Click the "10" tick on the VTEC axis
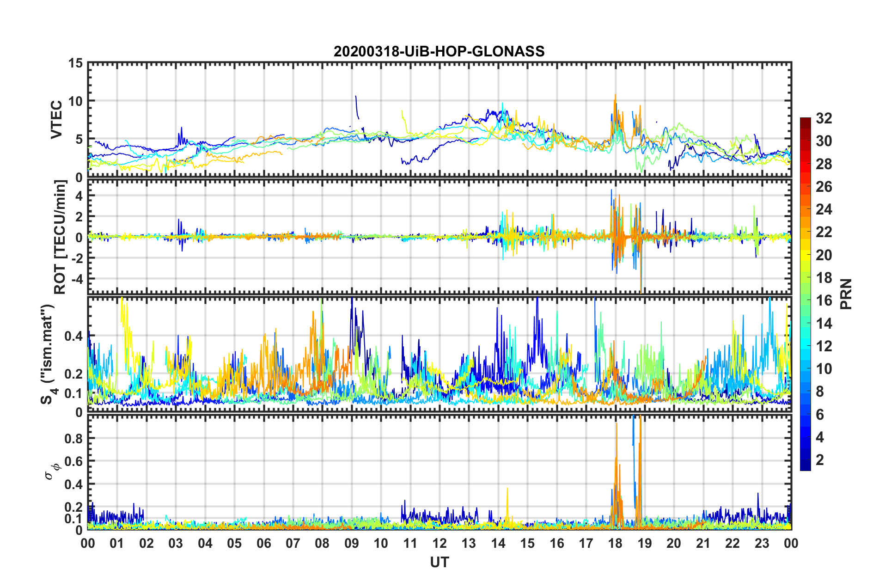Image resolution: width=879 pixels, height=588 pixels. [x=75, y=101]
